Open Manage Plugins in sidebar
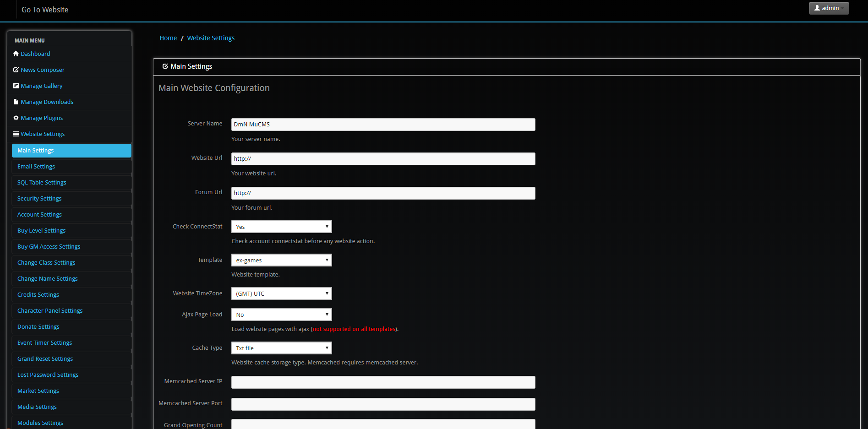Image resolution: width=868 pixels, height=429 pixels. [70, 118]
